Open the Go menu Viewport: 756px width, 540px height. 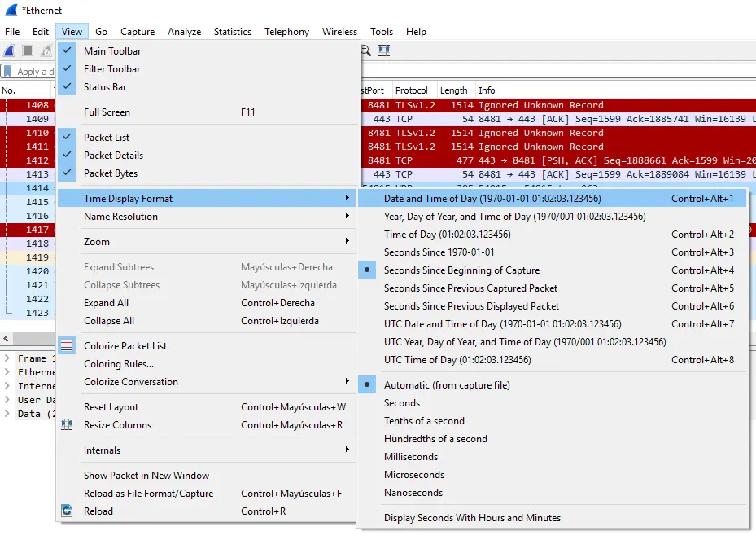(101, 32)
